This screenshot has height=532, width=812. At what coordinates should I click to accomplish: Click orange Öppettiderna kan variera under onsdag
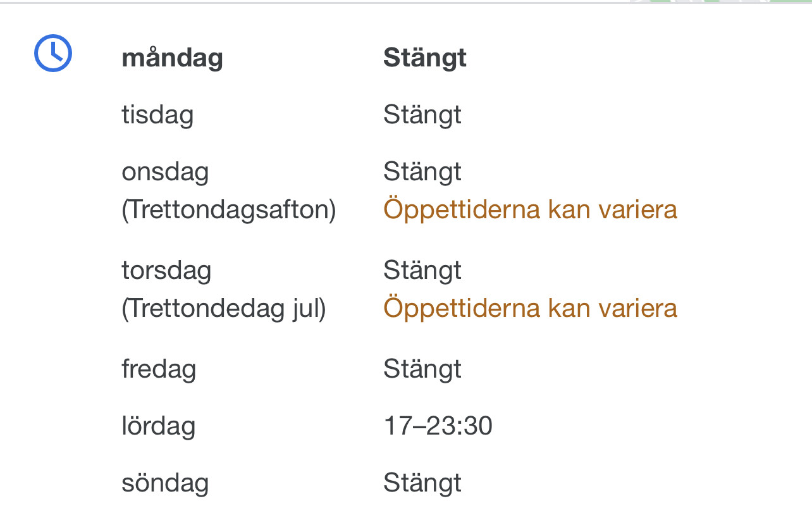click(530, 209)
